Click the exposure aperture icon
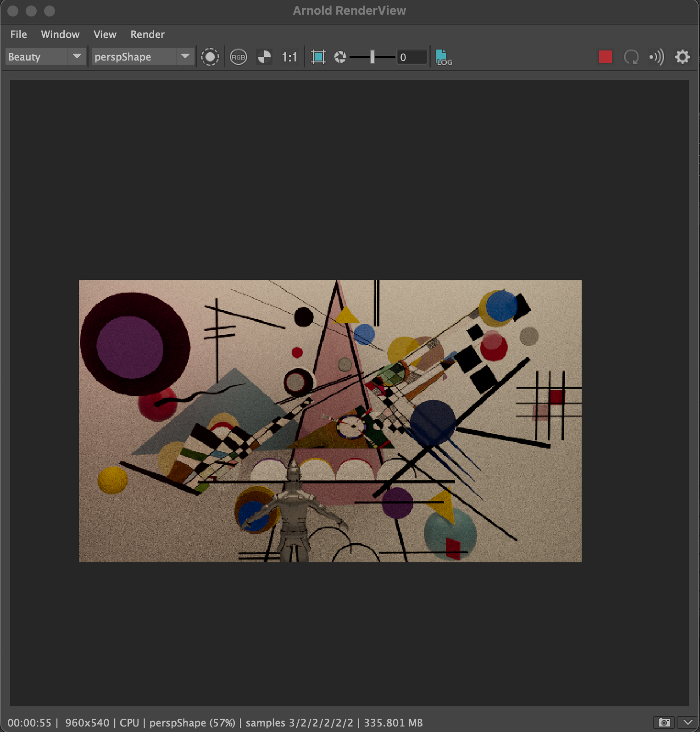Image resolution: width=700 pixels, height=732 pixels. [340, 57]
